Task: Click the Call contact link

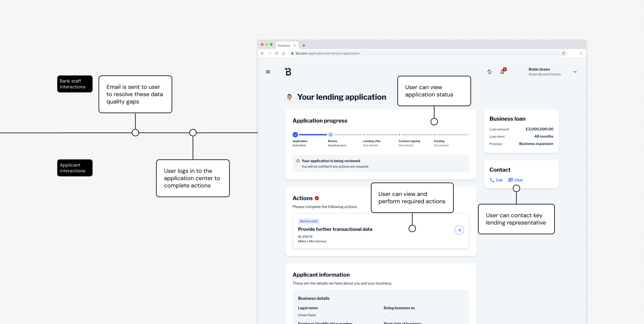Action: (x=496, y=180)
